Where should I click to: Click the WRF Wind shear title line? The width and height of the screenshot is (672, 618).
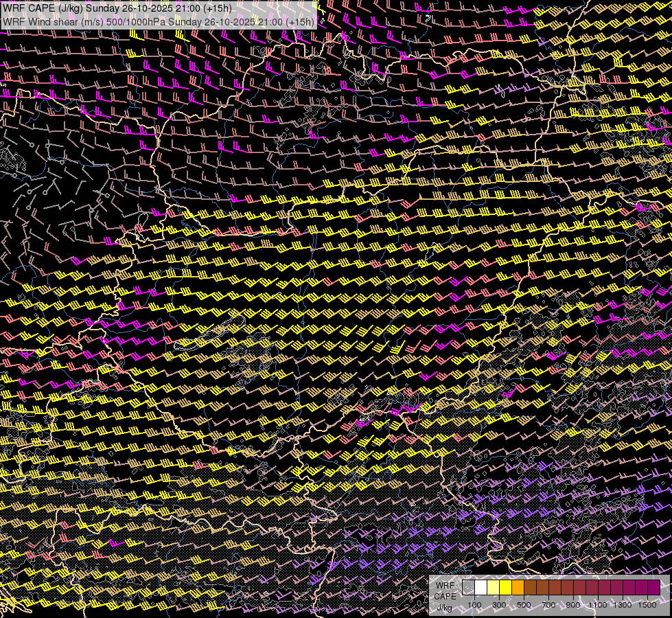click(x=158, y=21)
